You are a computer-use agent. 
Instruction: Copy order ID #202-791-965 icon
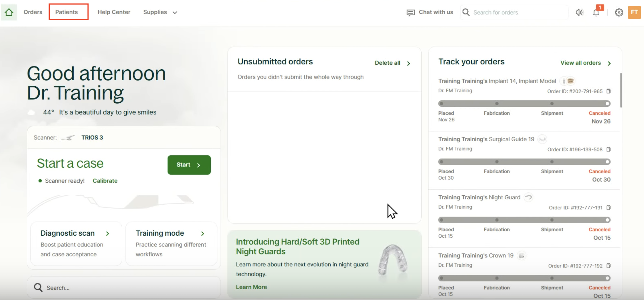[x=608, y=91]
